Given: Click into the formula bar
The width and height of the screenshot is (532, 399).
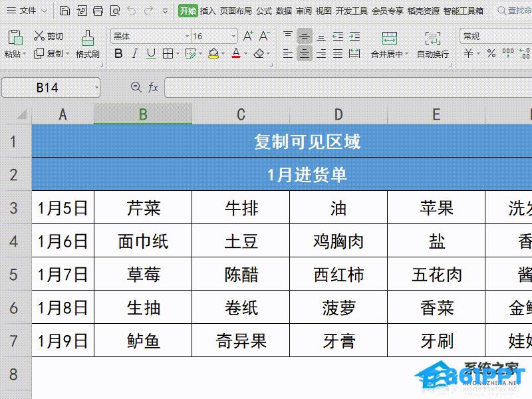Looking at the screenshot, I should pyautogui.click(x=348, y=88).
